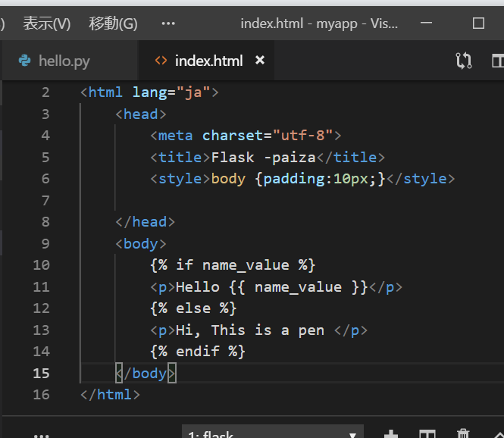This screenshot has height=438, width=504.
Task: Close the index.html tab
Action: (x=260, y=61)
